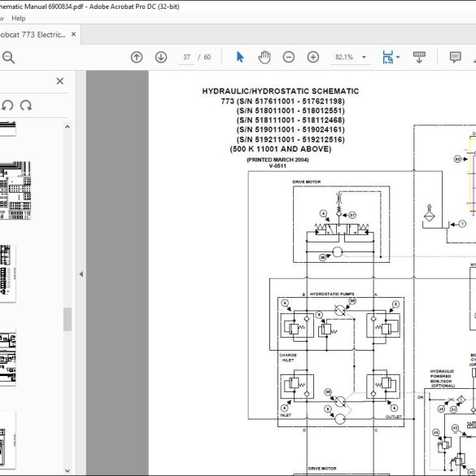Choose the Selection arrow tool
Viewport: 476px width, 476px height.
(x=240, y=57)
